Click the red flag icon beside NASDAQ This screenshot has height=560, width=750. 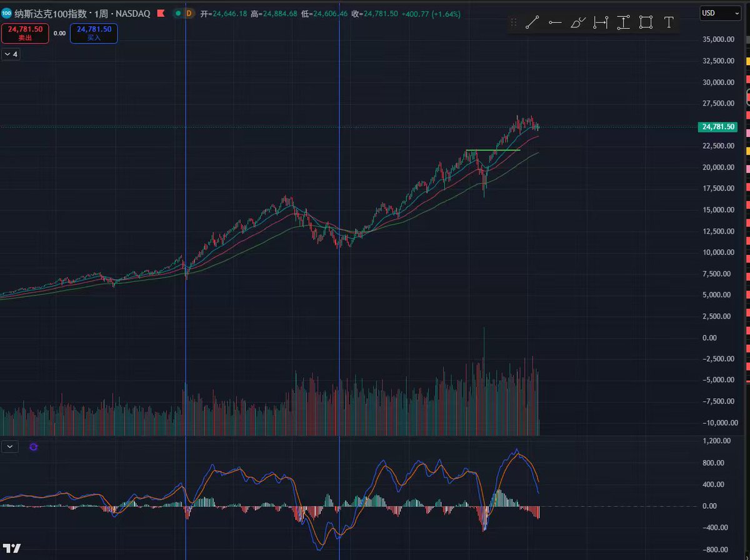tap(161, 13)
